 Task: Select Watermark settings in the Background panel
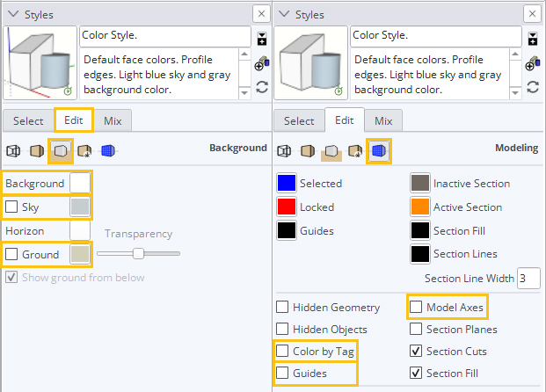click(85, 149)
